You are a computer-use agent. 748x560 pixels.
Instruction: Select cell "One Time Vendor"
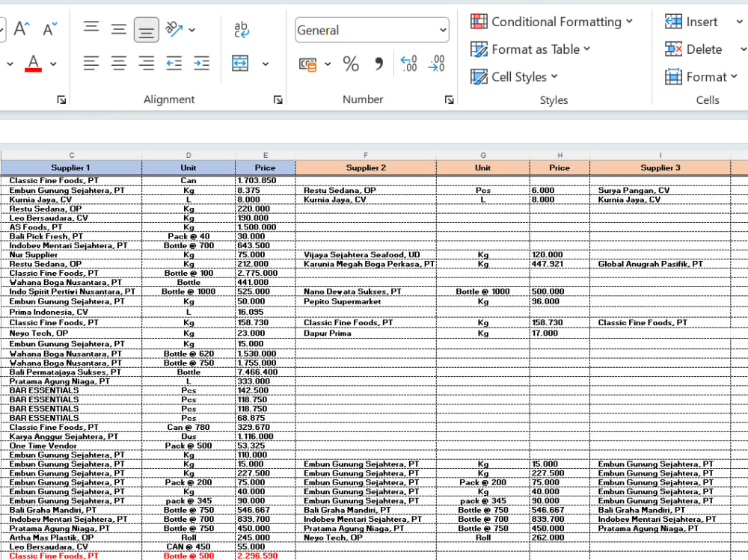pos(72,446)
